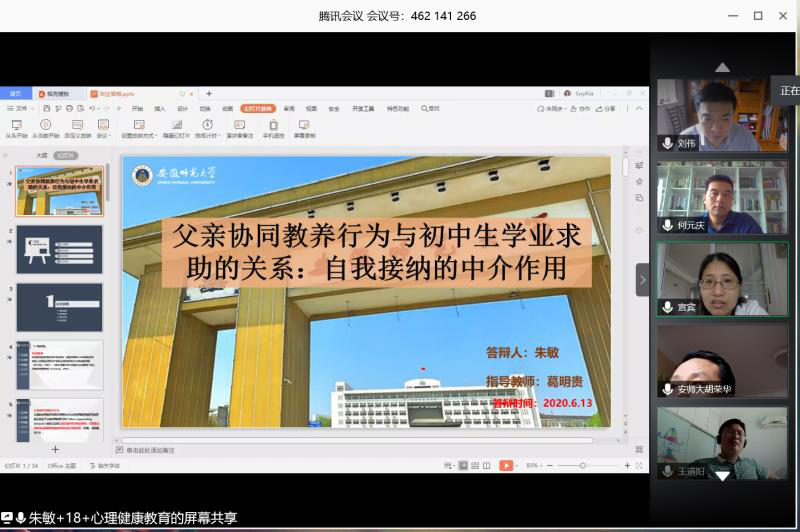Viewport: 800px width, 532px height.
Task: Click the 自定义放映 custom show icon
Action: click(x=78, y=125)
